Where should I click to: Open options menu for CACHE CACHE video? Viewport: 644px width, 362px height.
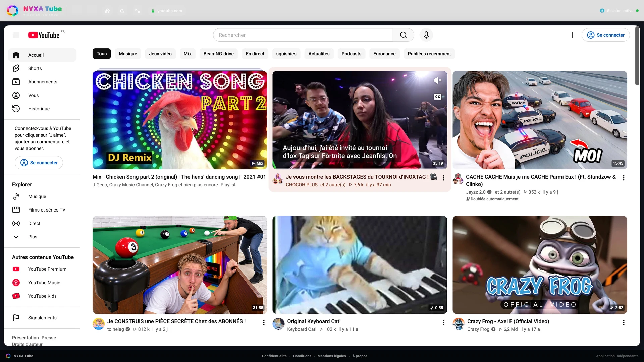624,178
